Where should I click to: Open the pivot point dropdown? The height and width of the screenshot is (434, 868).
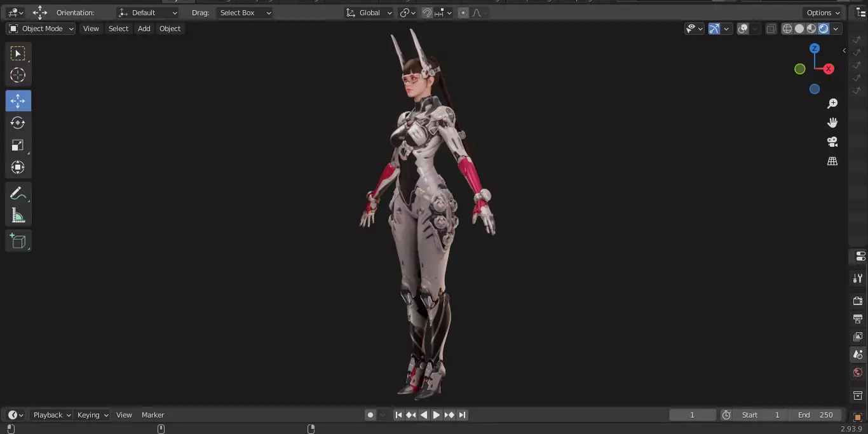(407, 13)
